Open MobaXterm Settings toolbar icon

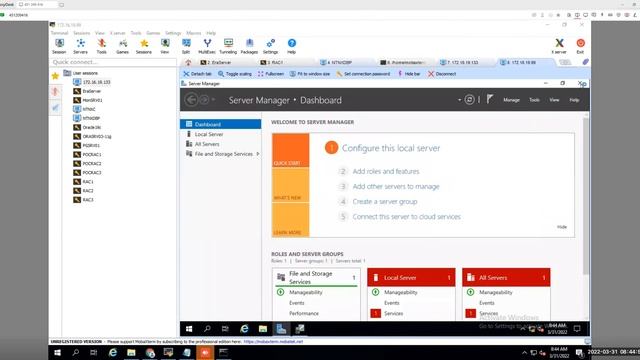(x=270, y=46)
